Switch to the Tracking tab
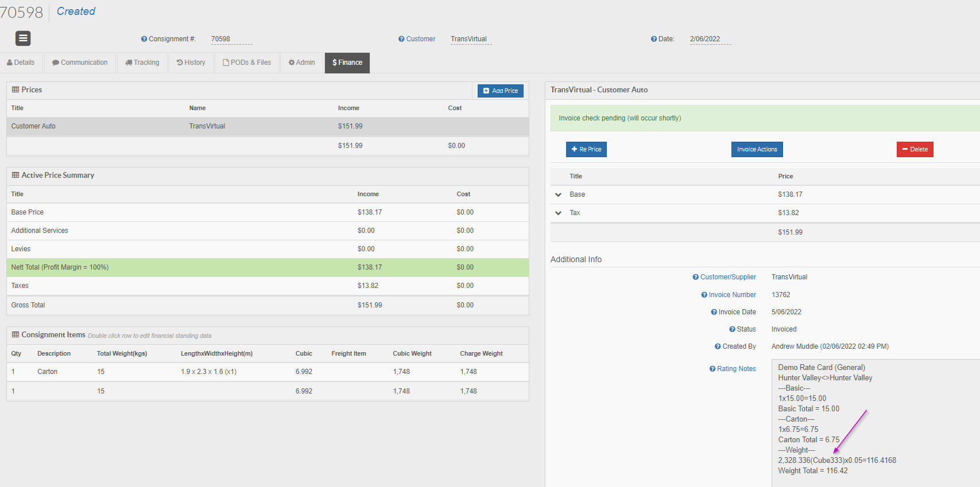Screen dimensions: 980x487 click(142, 63)
